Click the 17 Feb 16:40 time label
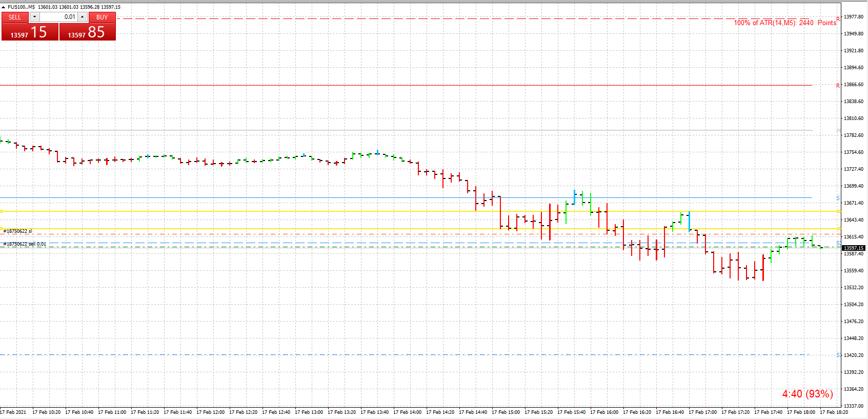Screen dimensions: 868x419 (670, 412)
